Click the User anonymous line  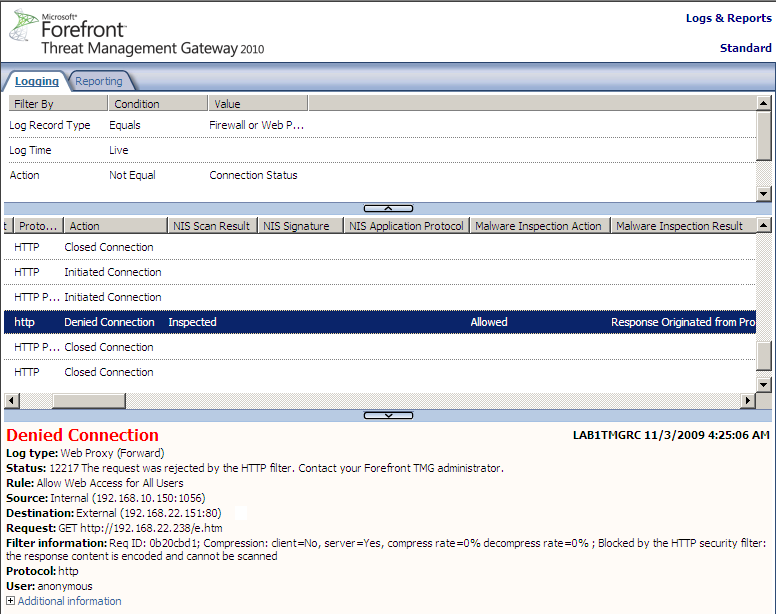pyautogui.click(x=49, y=586)
